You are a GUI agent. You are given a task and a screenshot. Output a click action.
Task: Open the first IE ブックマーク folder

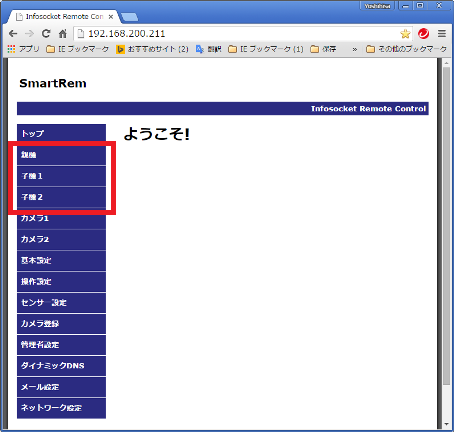[x=78, y=49]
